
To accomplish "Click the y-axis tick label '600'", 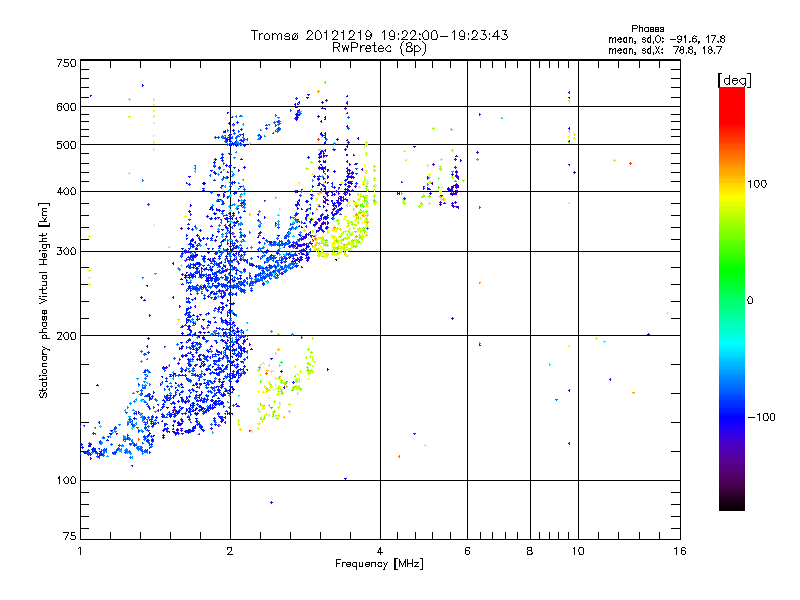I will tap(66, 107).
